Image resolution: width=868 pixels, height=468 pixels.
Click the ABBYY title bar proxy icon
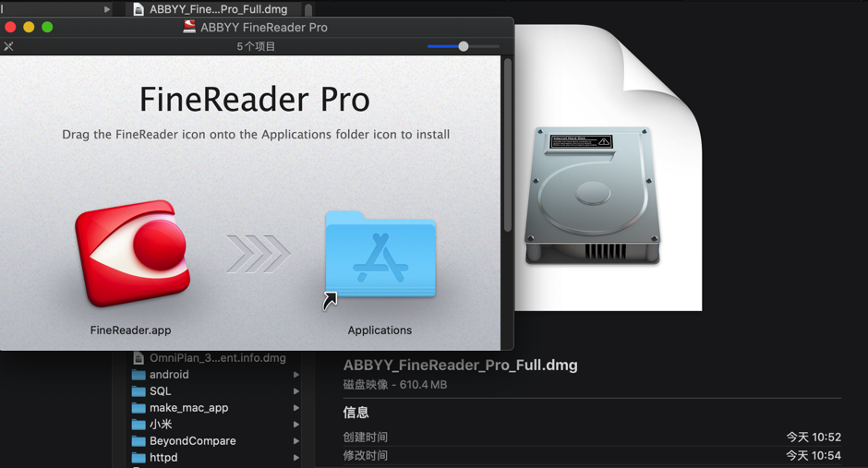tap(189, 27)
